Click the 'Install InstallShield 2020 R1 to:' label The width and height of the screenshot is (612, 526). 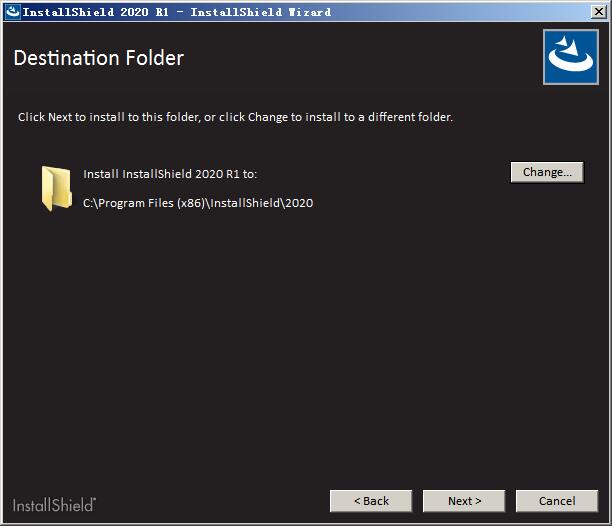pyautogui.click(x=170, y=174)
